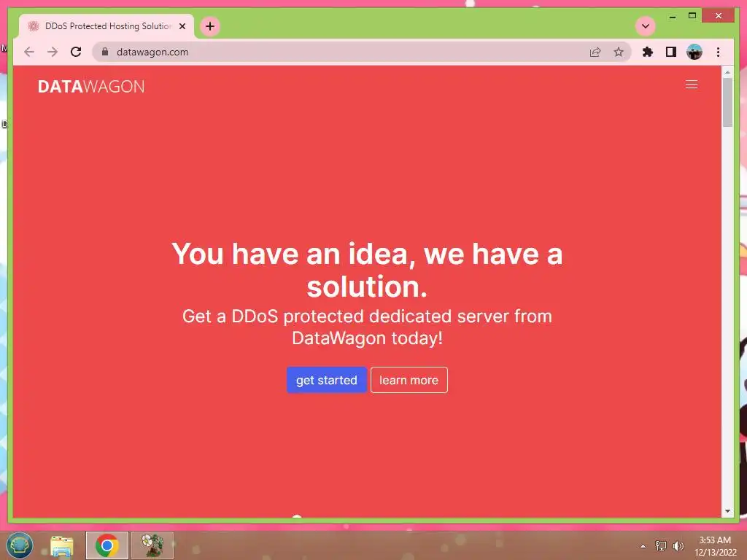Open a new browser tab
The image size is (747, 560).
(x=210, y=26)
